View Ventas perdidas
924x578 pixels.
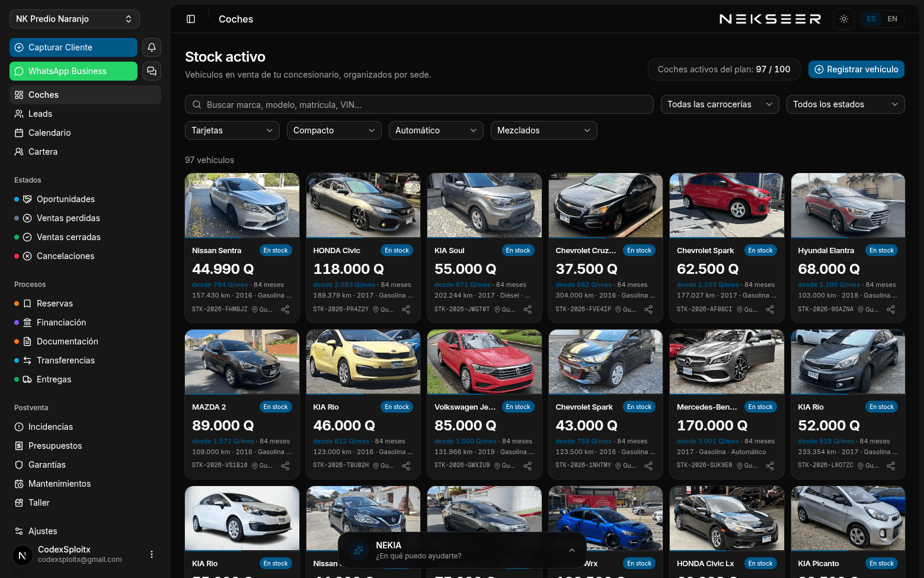coord(85,218)
